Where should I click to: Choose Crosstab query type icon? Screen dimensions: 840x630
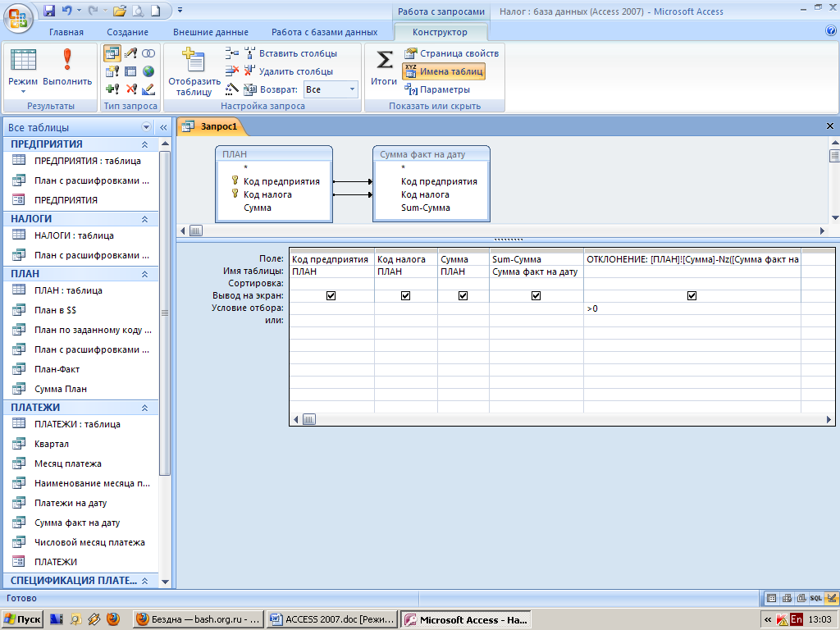point(130,71)
